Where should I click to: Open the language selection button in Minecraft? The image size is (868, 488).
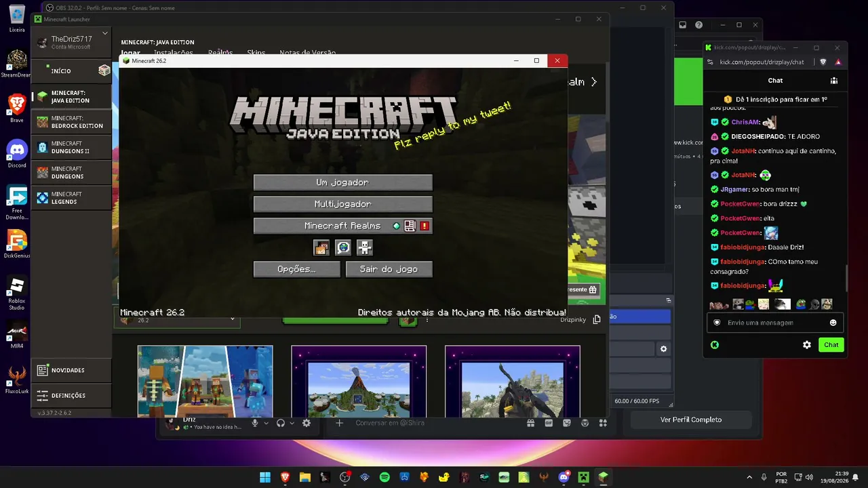point(343,247)
